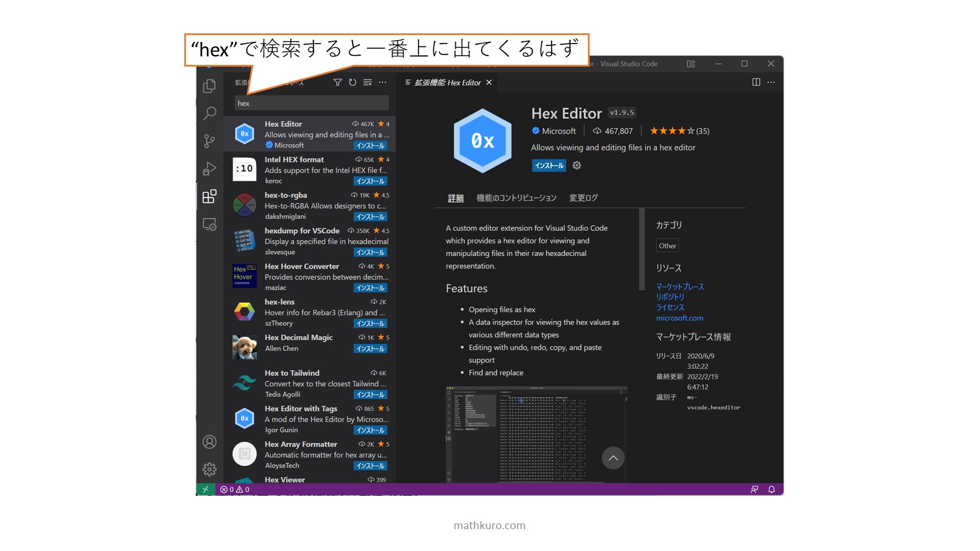Click the 467,807 install count

(x=613, y=131)
